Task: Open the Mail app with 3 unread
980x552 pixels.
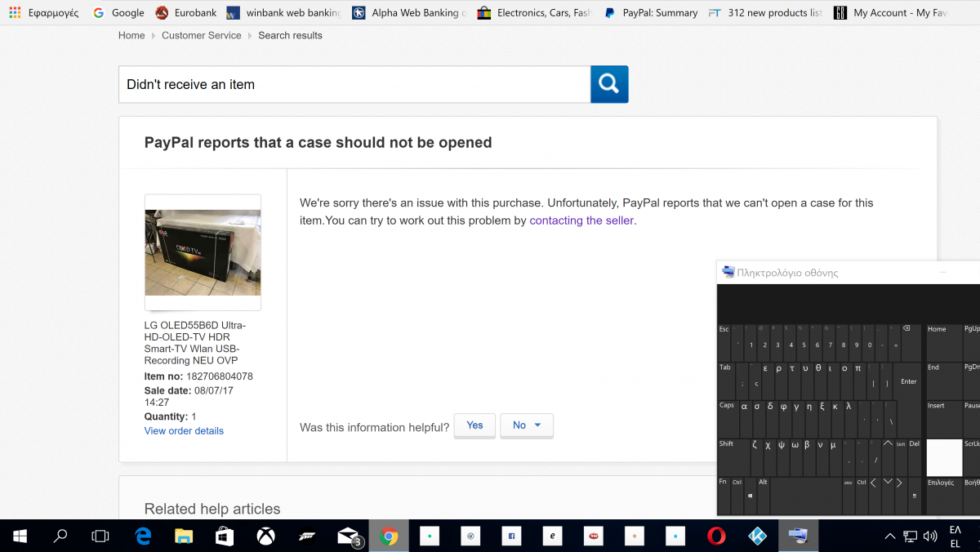Action: pyautogui.click(x=349, y=536)
